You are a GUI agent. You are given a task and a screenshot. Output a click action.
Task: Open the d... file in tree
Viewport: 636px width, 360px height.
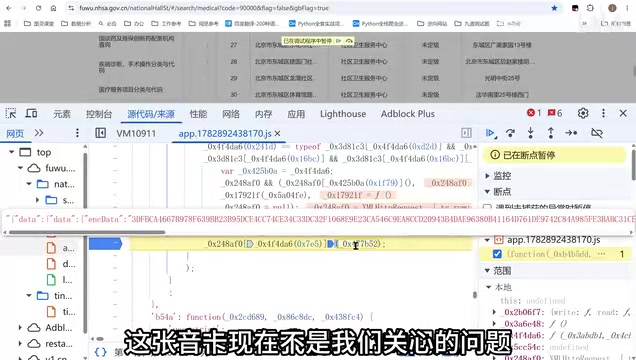coord(61,264)
